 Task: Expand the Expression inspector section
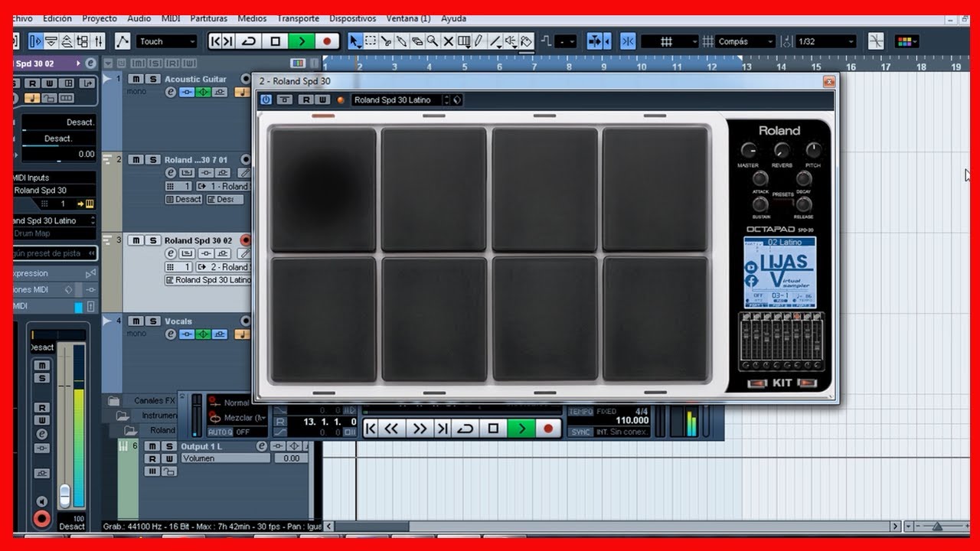coord(55,273)
